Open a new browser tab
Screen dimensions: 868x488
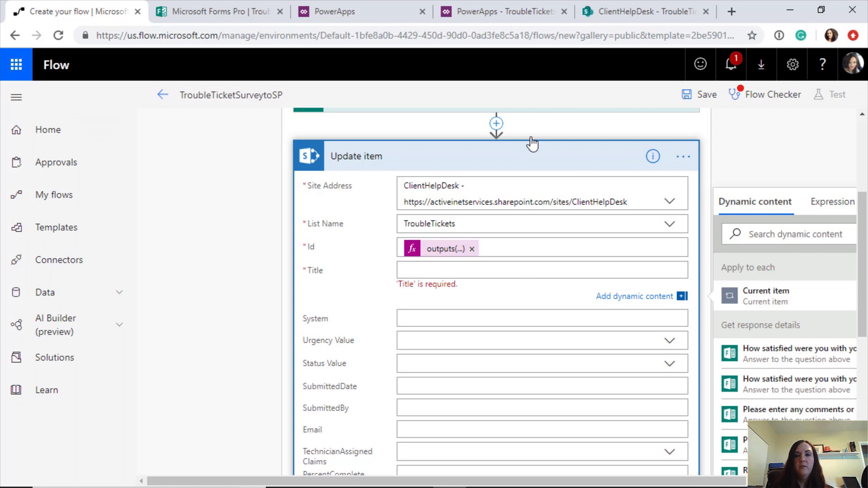pyautogui.click(x=732, y=11)
